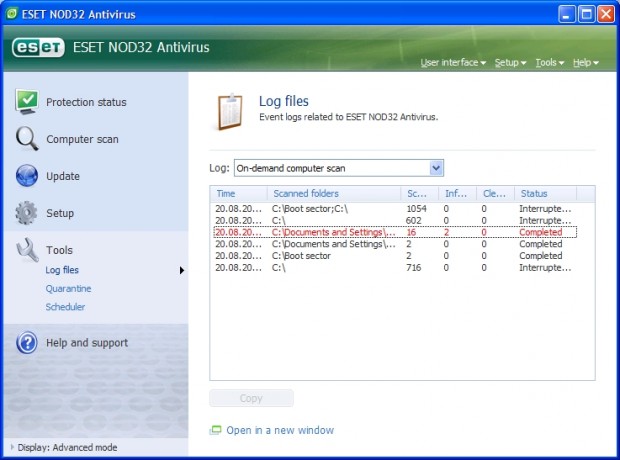Click the ESET logo in the header
Screen dimensions: 620x460
click(38, 47)
